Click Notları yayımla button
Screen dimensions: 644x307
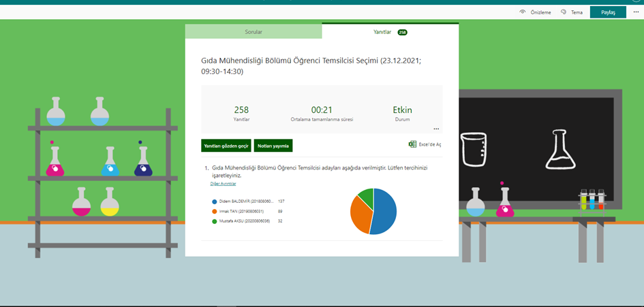[x=273, y=146]
